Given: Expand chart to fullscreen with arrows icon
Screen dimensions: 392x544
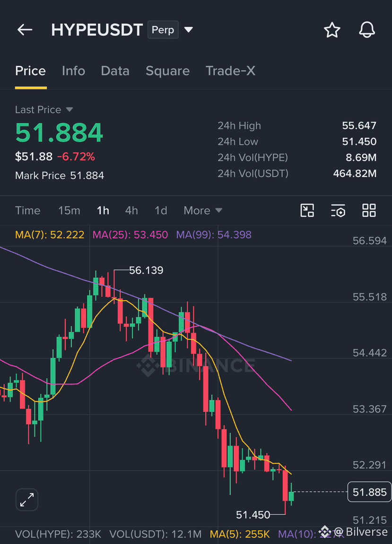Looking at the screenshot, I should click(x=26, y=499).
